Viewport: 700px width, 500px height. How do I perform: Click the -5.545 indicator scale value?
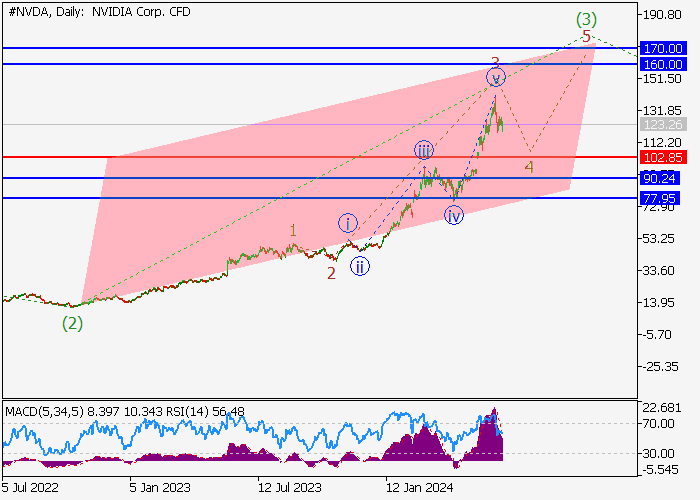[x=660, y=470]
